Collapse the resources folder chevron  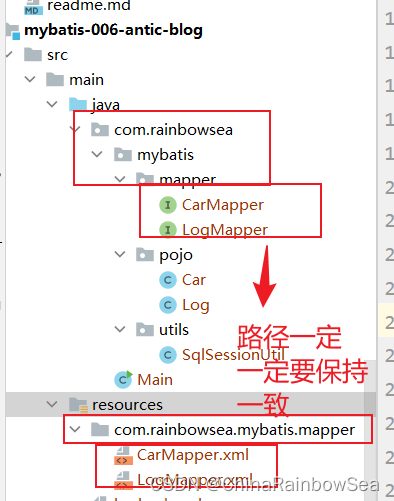pos(52,404)
